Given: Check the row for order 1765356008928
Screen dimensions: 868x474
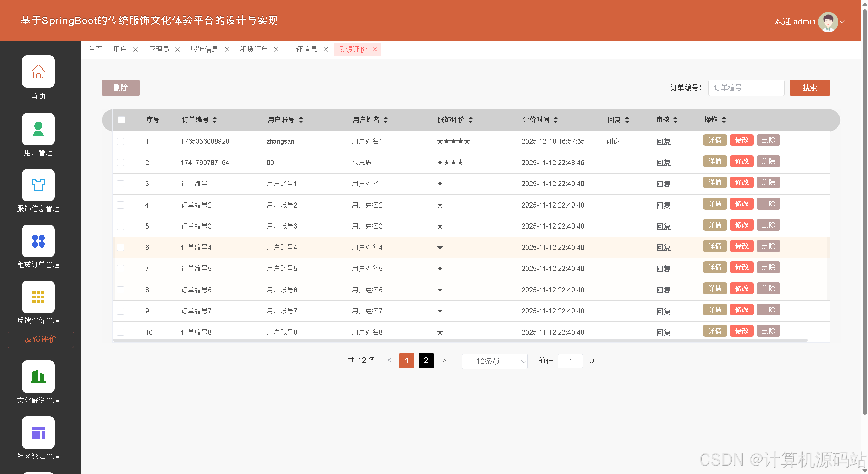Looking at the screenshot, I should [x=120, y=141].
